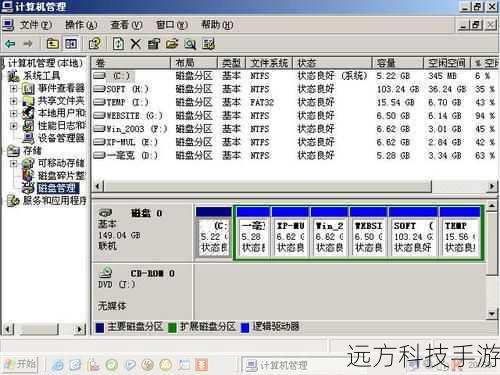Select 磁盘管理 in the tree
Viewport: 500px width, 375px height.
click(x=58, y=188)
